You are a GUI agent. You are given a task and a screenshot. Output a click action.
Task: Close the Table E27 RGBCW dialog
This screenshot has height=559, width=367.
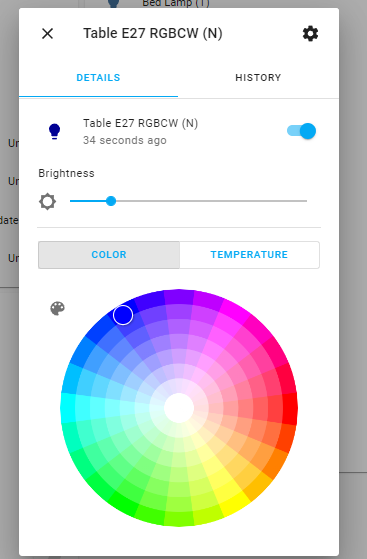47,34
